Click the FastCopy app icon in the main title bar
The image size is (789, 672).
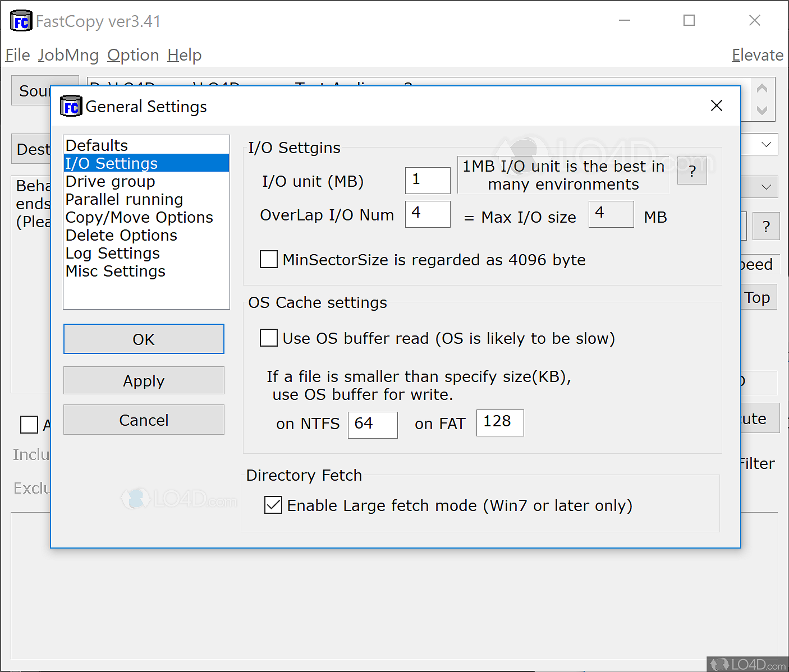tap(21, 21)
